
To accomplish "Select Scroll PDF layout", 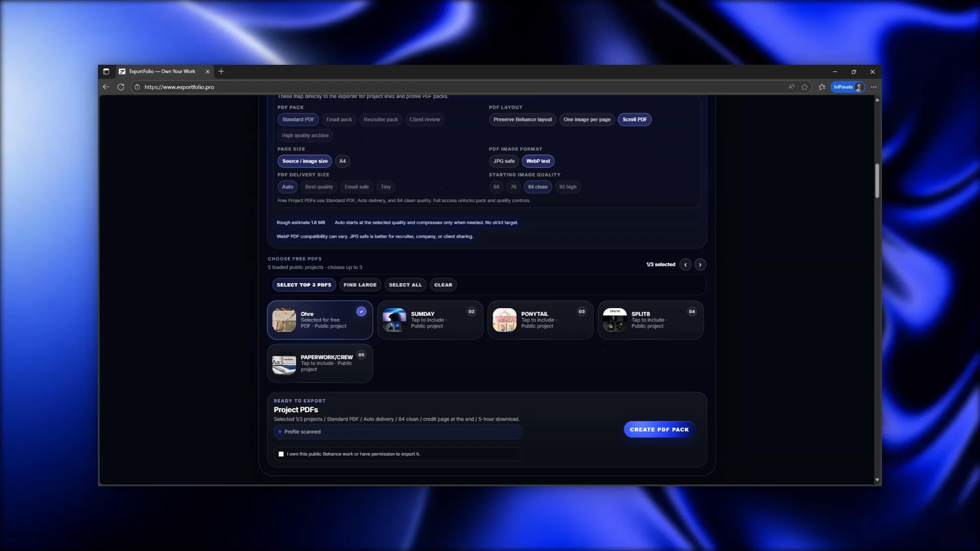I will 634,120.
